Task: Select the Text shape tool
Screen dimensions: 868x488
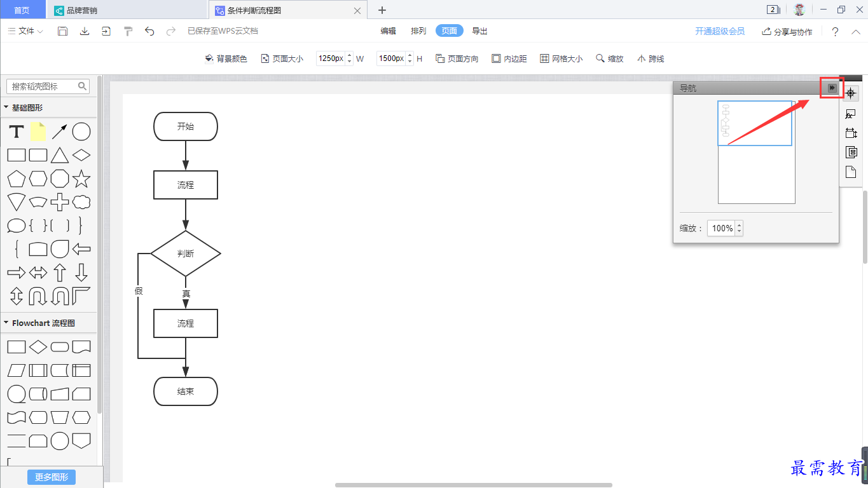Action: (x=17, y=132)
